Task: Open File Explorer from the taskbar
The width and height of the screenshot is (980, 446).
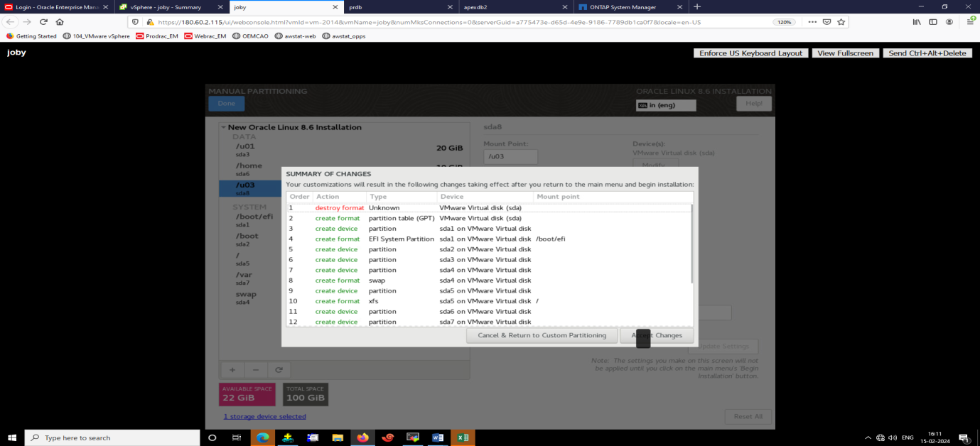Action: click(338, 437)
